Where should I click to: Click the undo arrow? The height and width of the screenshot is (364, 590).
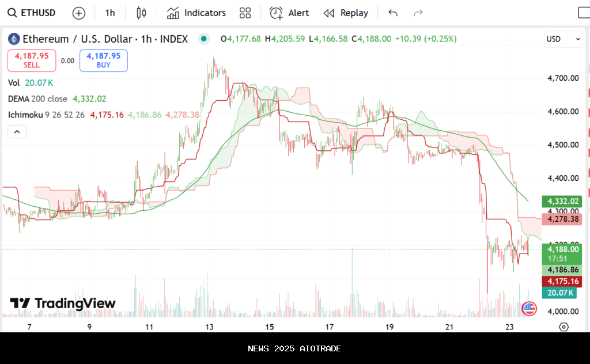tap(393, 13)
